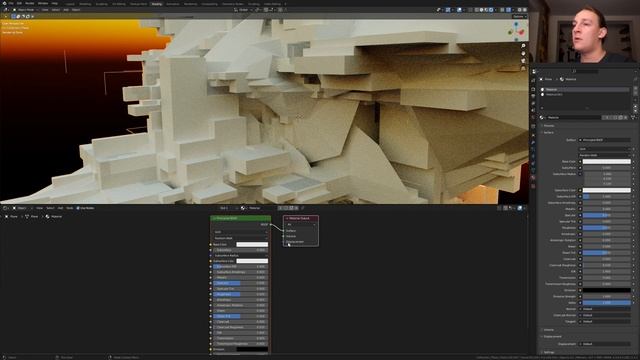Open Modifier properties wrench tab

click(x=533, y=143)
